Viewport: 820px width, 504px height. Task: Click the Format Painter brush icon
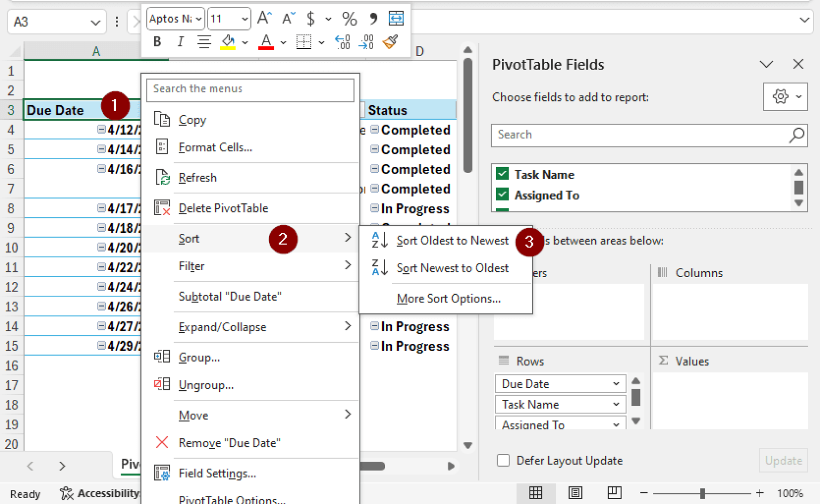pyautogui.click(x=391, y=42)
